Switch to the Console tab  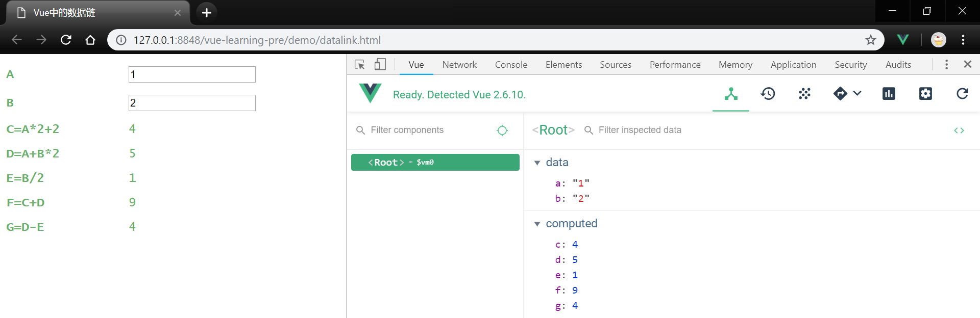coord(511,65)
